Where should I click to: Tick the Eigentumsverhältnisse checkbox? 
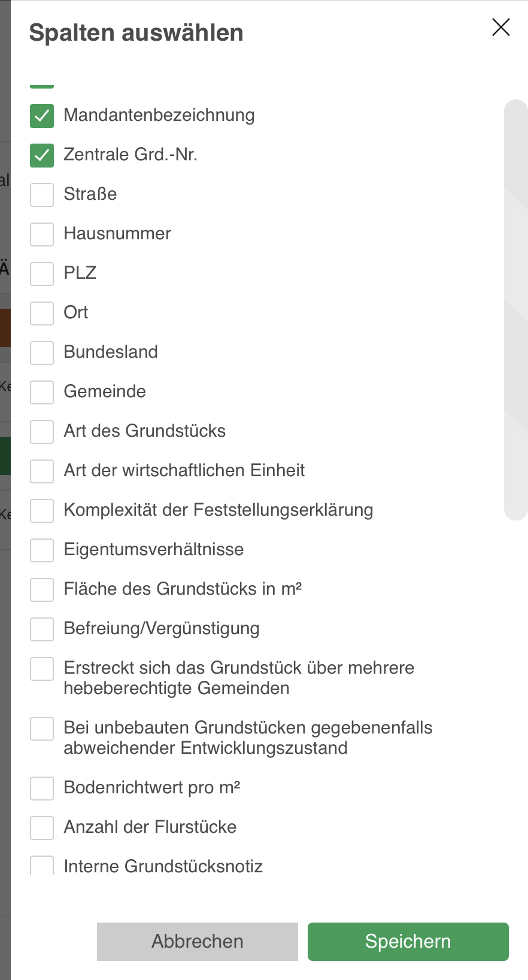coord(42,550)
